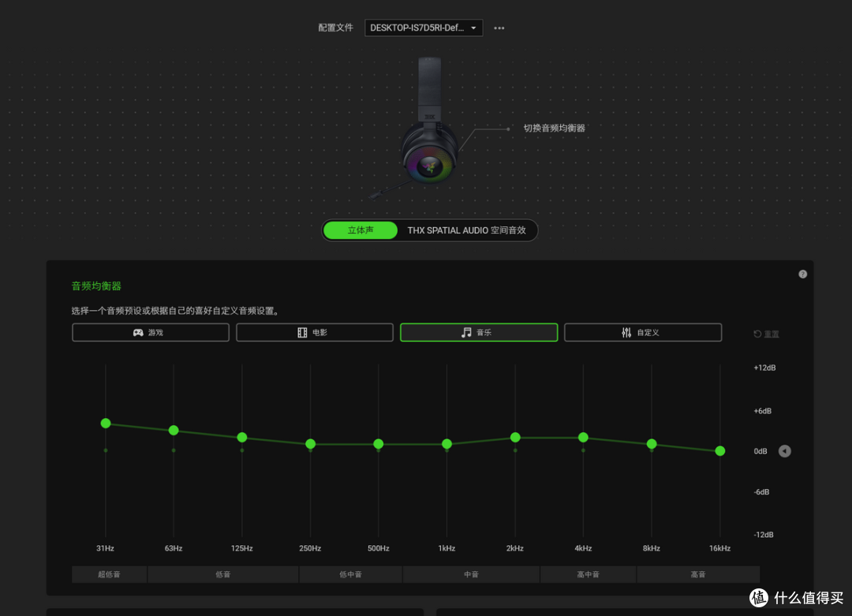Click the 音频均衡器 section title
This screenshot has height=616, width=852.
point(96,286)
